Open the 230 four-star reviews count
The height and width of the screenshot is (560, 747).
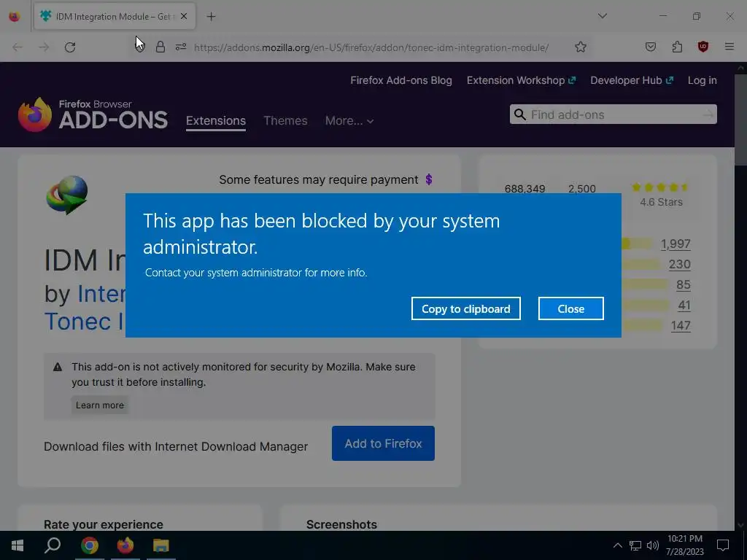point(680,264)
